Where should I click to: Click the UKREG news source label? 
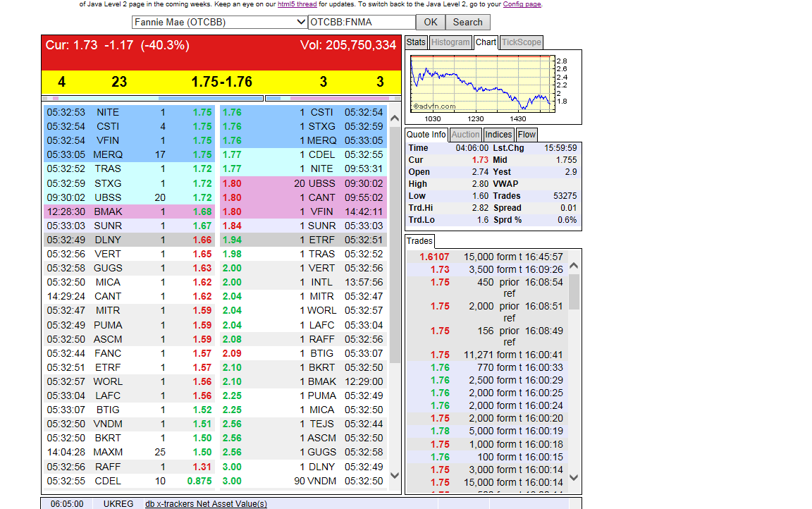118,504
